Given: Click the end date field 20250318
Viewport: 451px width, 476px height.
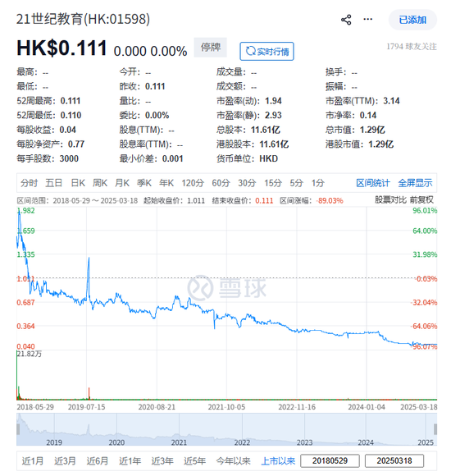Looking at the screenshot, I should [x=394, y=461].
